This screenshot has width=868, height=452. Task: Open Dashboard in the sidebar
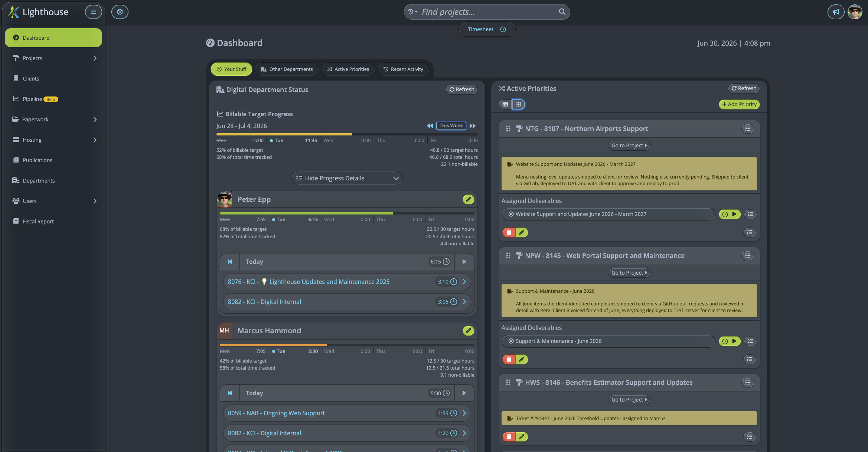tap(53, 38)
